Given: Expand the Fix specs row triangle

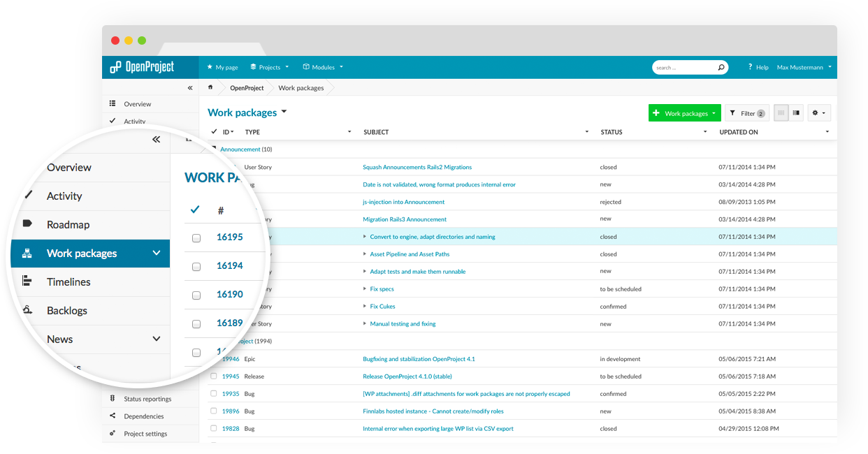Looking at the screenshot, I should click(x=365, y=288).
